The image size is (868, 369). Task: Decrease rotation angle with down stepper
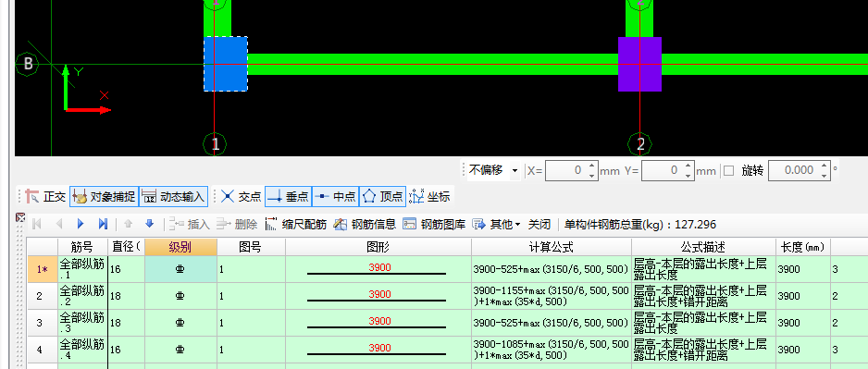(825, 176)
